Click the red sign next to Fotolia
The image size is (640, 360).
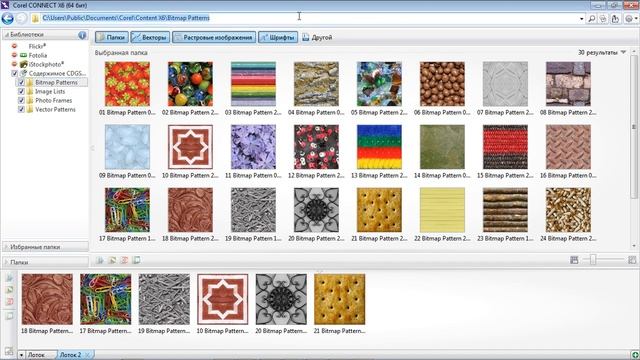pos(14,55)
